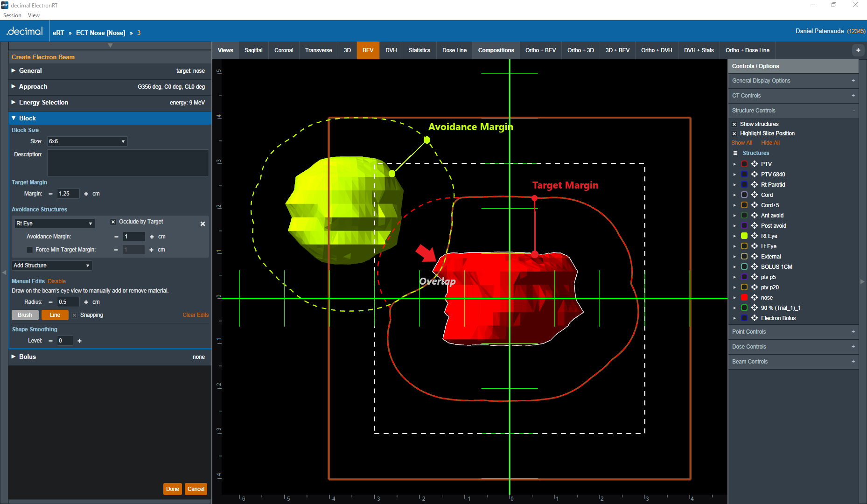Click the crosshair icon beside Cord structure
867x504 pixels.
[x=754, y=195]
